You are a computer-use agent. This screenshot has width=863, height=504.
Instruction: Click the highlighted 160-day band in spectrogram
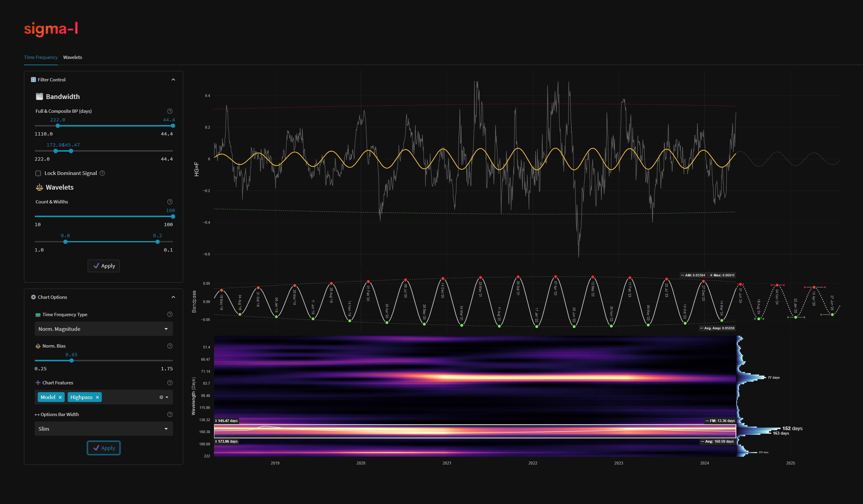tap(475, 431)
